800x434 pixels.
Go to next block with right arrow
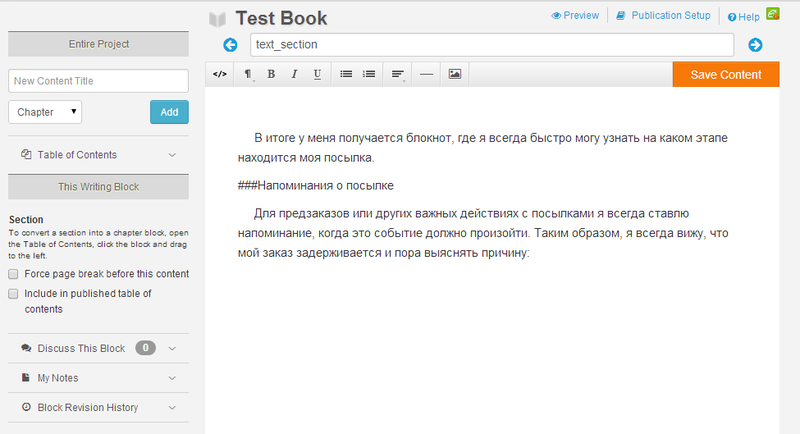tap(755, 45)
